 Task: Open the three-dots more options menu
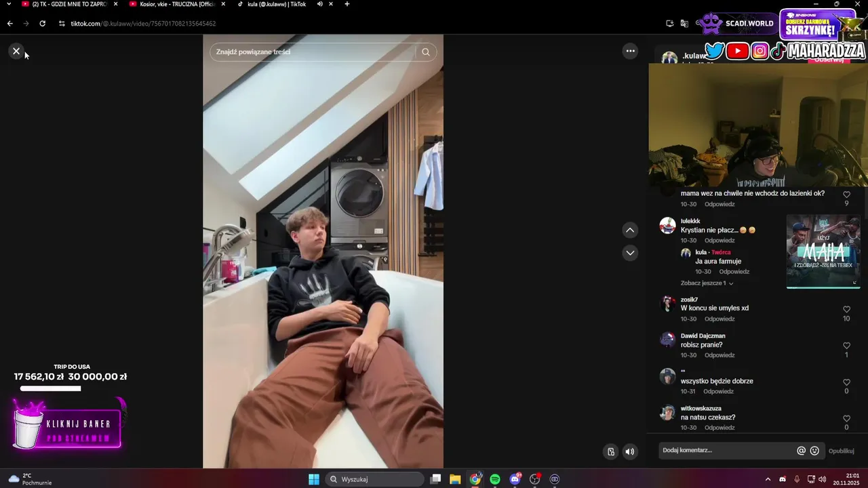point(630,51)
